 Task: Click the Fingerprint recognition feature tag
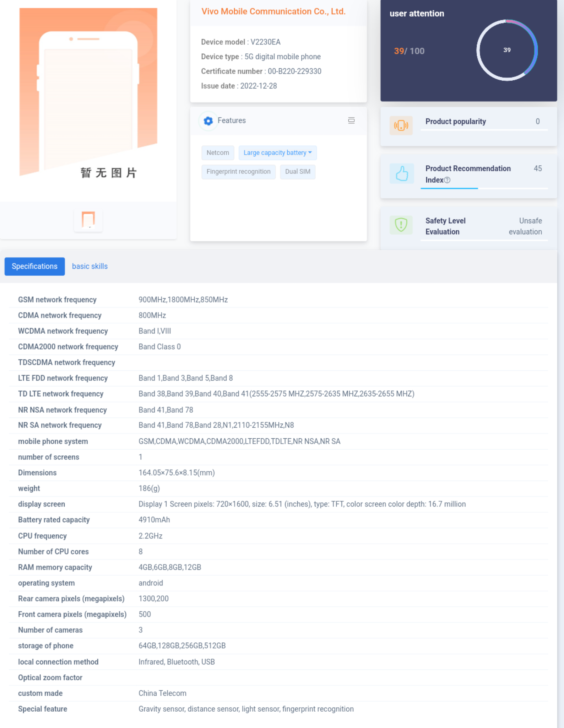click(238, 172)
